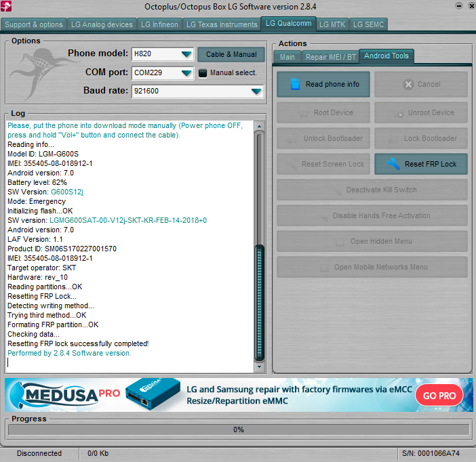This screenshot has height=462, width=476.
Task: Click log line Model ID: LGM-G600S
Action: pyautogui.click(x=43, y=154)
